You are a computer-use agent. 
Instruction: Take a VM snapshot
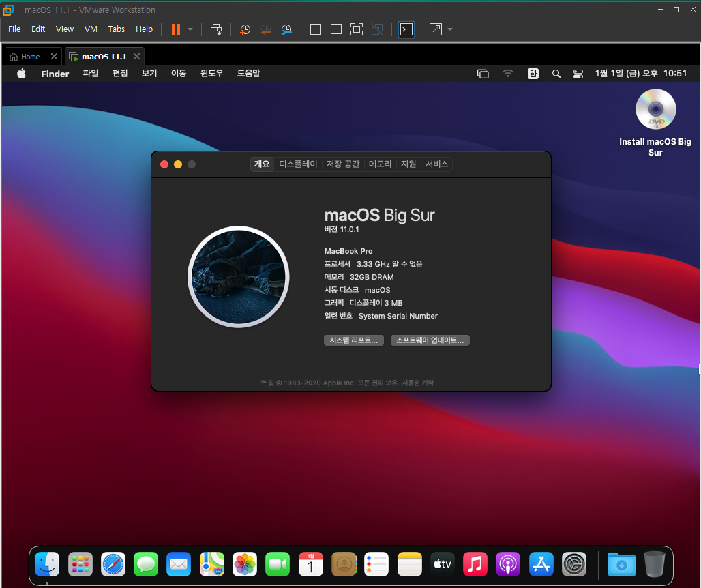tap(245, 29)
